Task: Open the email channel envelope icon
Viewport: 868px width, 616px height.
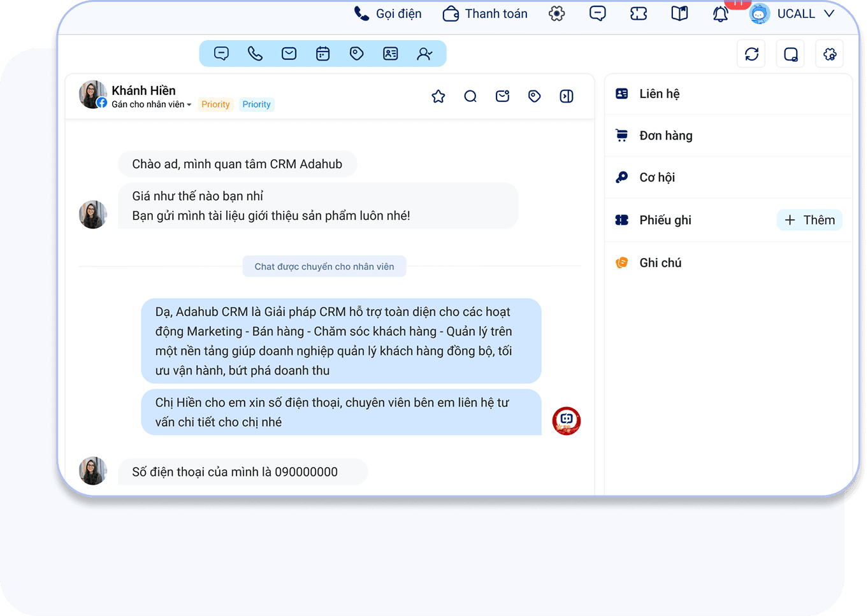Action: pyautogui.click(x=289, y=54)
